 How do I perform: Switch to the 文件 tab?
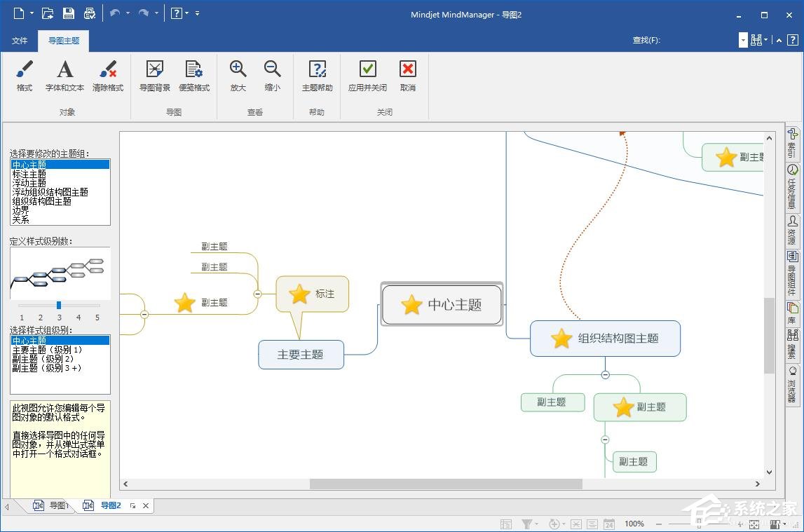coord(20,41)
